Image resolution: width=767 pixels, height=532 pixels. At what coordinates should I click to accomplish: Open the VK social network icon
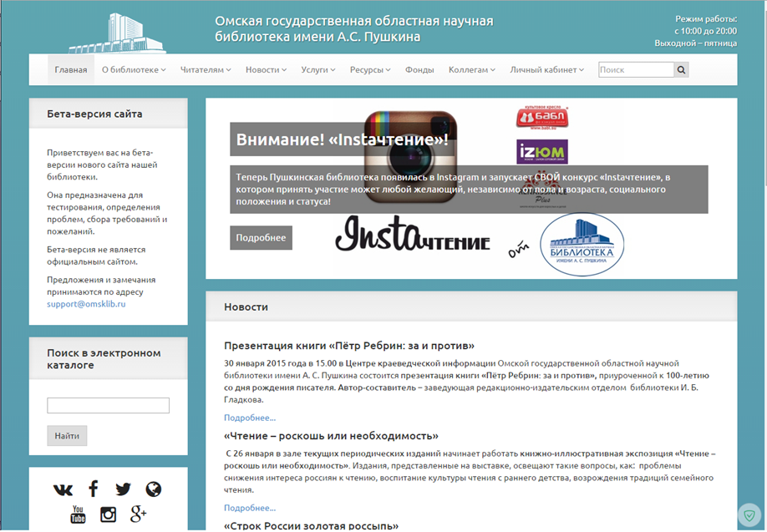(63, 489)
